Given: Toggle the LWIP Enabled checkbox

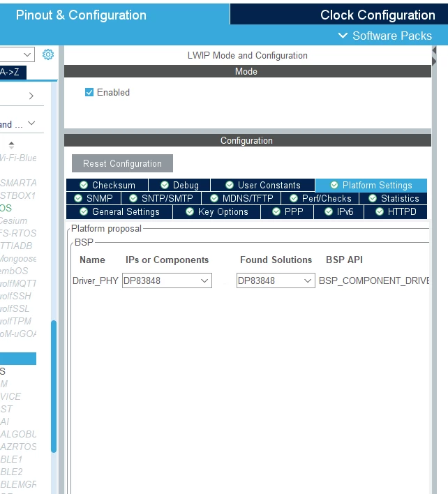Looking at the screenshot, I should (89, 92).
